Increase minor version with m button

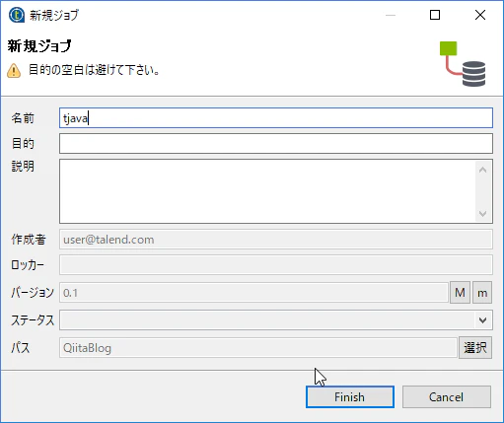(x=482, y=292)
